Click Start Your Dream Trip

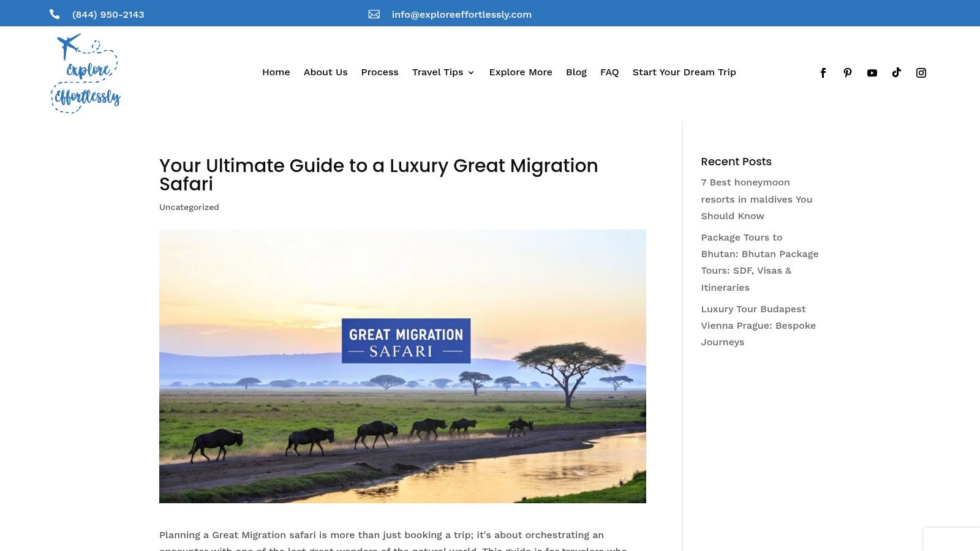tap(684, 72)
